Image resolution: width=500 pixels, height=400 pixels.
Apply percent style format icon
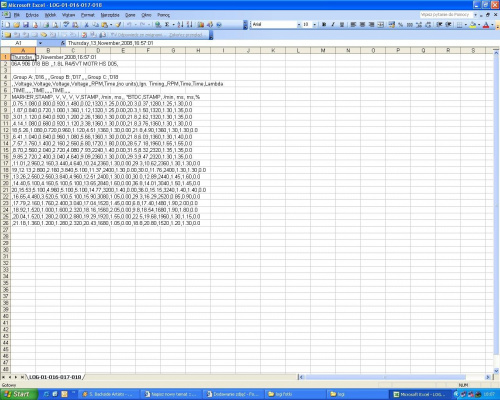coord(401,25)
